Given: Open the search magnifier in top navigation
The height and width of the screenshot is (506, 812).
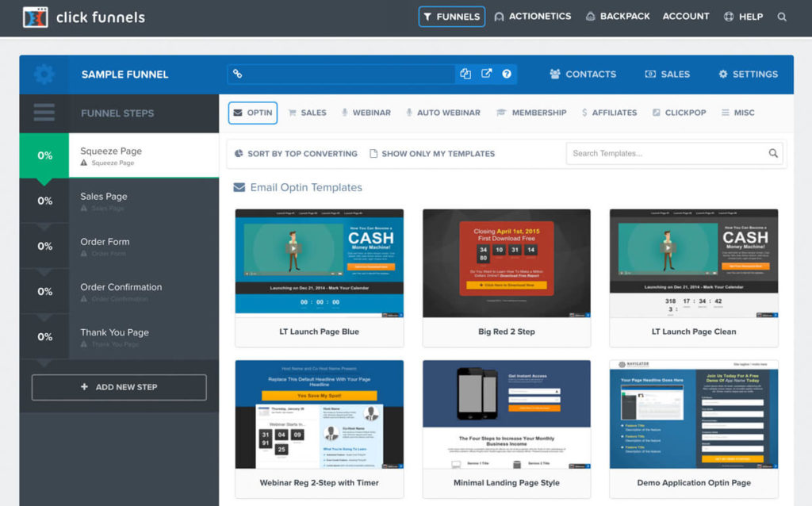Looking at the screenshot, I should 782,17.
